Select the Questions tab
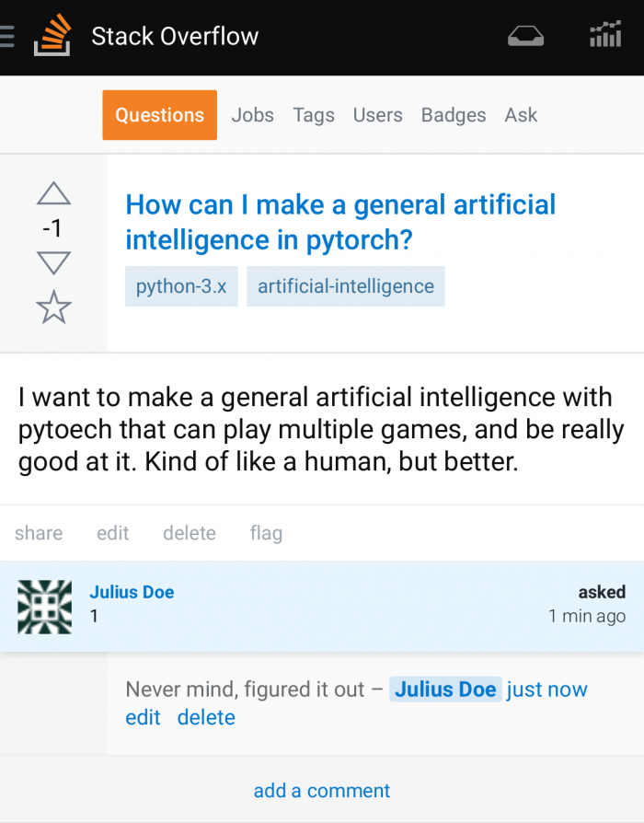Screen dimensions: 644x823 [159, 115]
